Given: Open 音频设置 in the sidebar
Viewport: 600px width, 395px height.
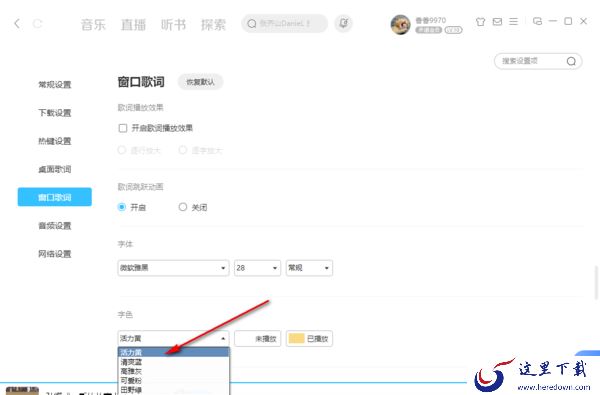Looking at the screenshot, I should click(x=55, y=226).
